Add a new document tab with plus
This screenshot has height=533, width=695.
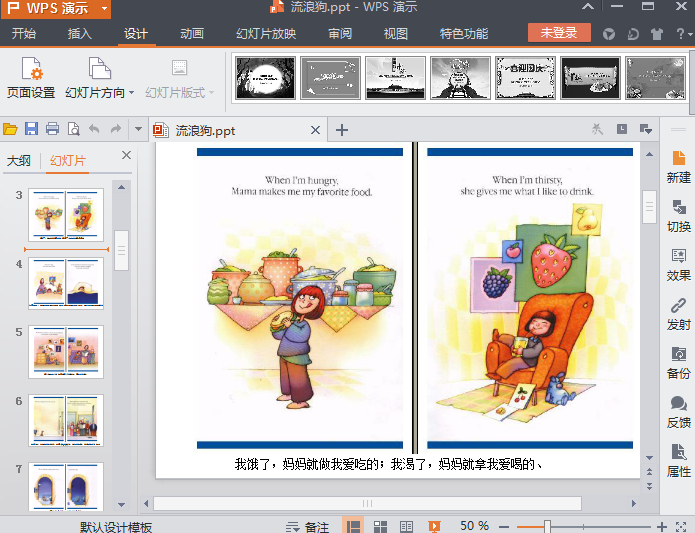tap(342, 130)
